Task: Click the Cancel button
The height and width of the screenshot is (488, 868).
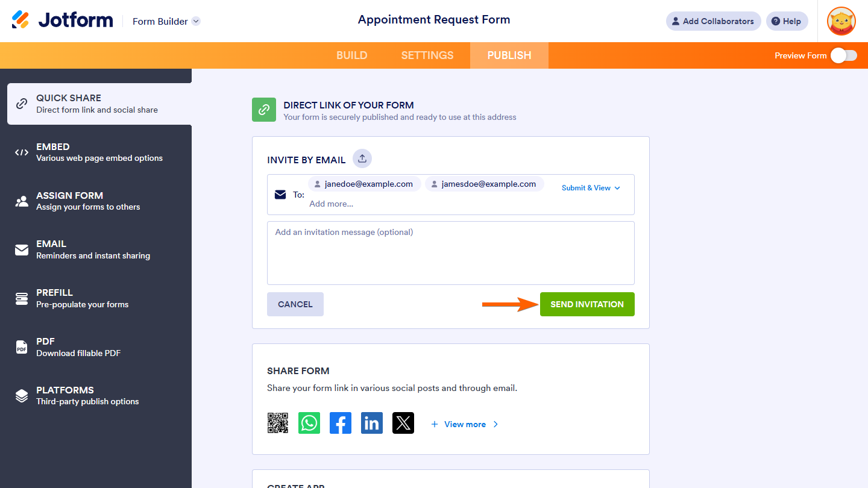Action: (295, 304)
